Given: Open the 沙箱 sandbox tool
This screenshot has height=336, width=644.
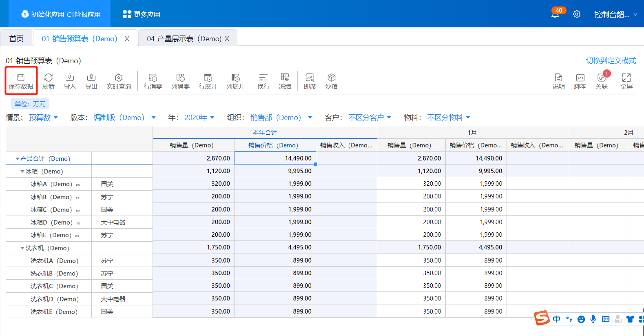Looking at the screenshot, I should 331,81.
